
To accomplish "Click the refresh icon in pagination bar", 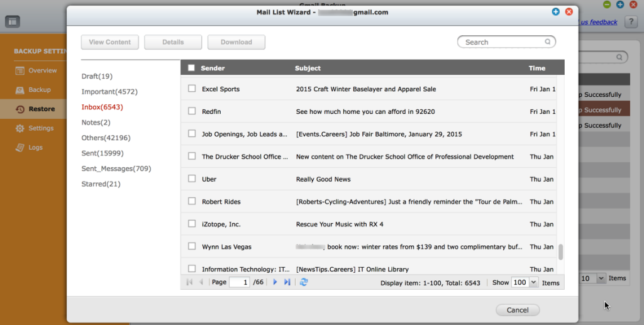I will pyautogui.click(x=304, y=282).
